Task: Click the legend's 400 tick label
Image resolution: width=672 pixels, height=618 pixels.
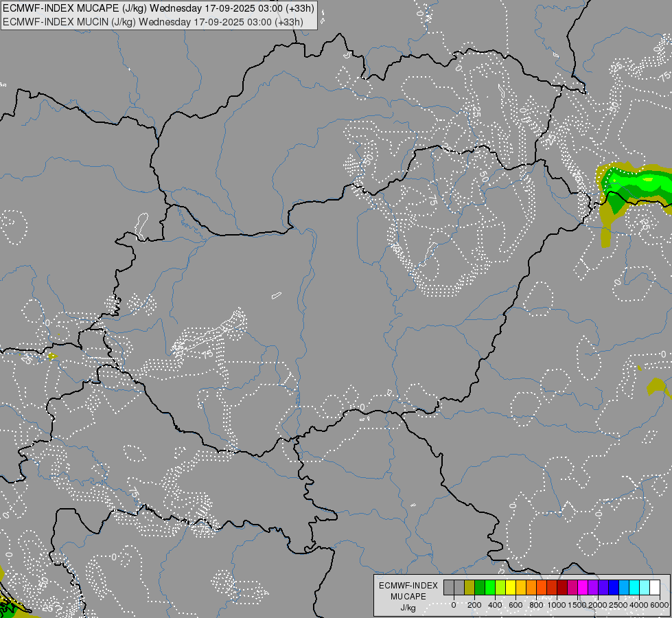Action: click(x=495, y=605)
